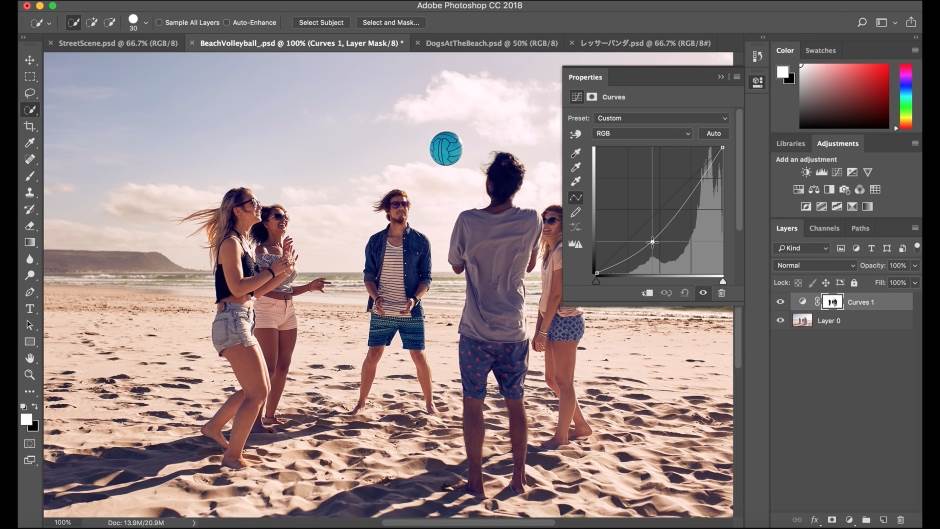940x529 pixels.
Task: Choose the Horizontal Type tool
Action: pyautogui.click(x=30, y=308)
